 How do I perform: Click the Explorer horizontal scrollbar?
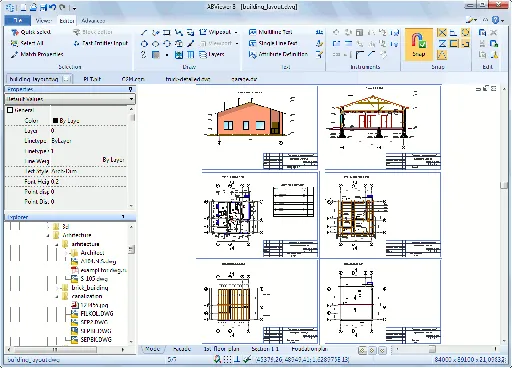55,350
